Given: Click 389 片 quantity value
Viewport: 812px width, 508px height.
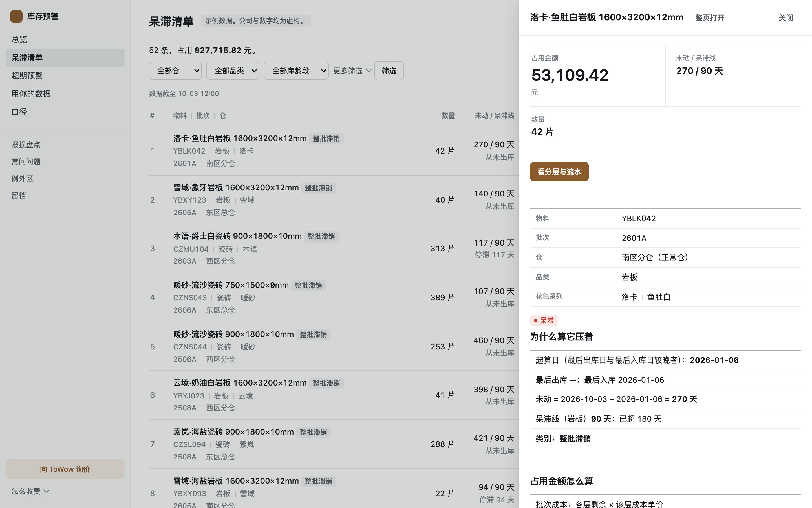Looking at the screenshot, I should [443, 297].
